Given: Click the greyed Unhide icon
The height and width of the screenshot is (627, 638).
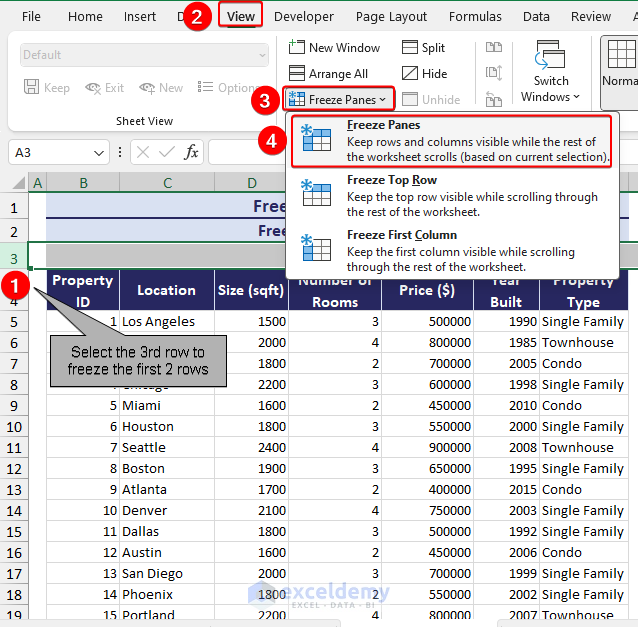Looking at the screenshot, I should coord(409,99).
